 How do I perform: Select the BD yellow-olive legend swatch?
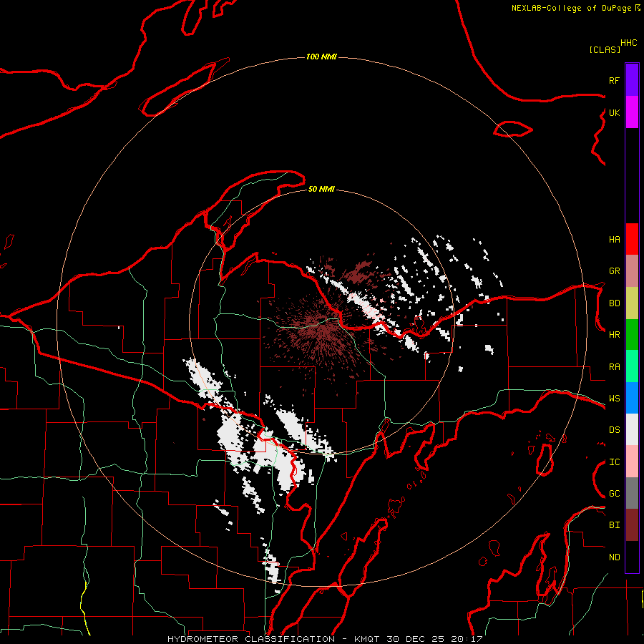click(632, 303)
